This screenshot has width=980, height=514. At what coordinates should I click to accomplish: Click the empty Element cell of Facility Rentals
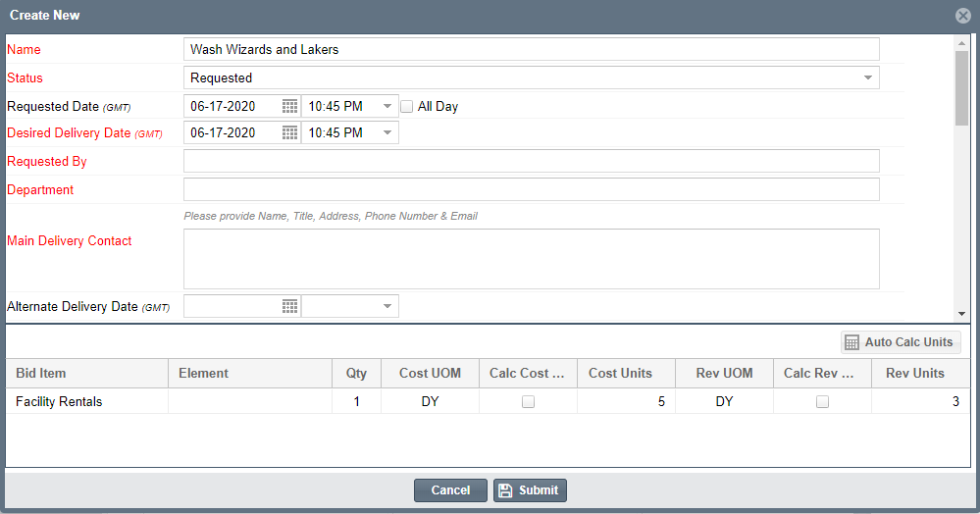click(250, 401)
